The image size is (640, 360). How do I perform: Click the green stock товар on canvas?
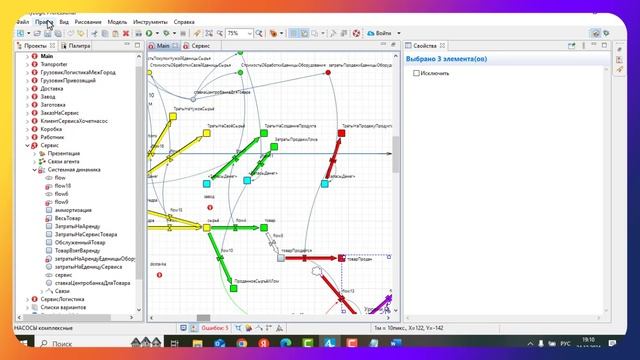point(264,227)
